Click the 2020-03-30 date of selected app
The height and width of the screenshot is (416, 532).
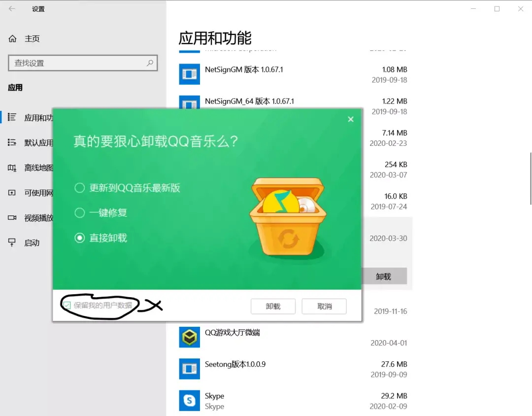point(388,239)
